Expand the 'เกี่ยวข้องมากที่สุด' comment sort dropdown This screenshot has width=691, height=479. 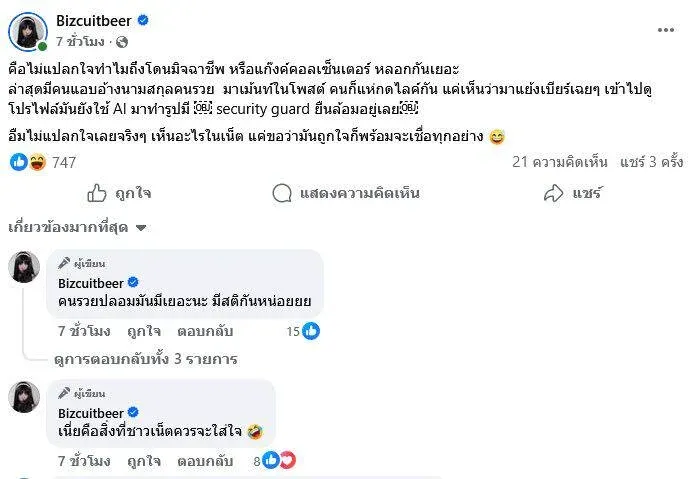[78, 227]
